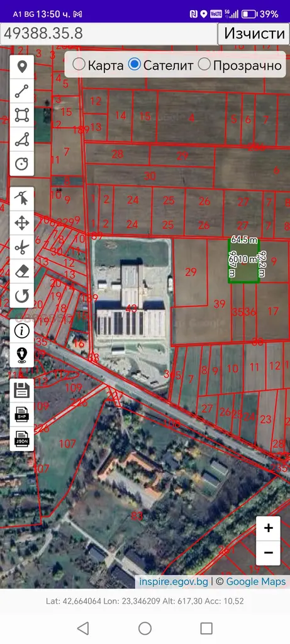Select the angle measurement tool

tap(22, 139)
